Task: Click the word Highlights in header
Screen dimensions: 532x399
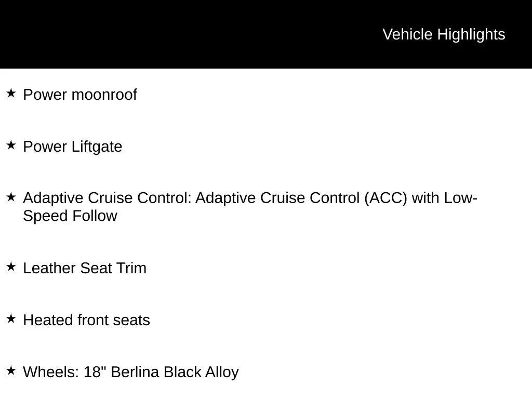Action: point(471,35)
